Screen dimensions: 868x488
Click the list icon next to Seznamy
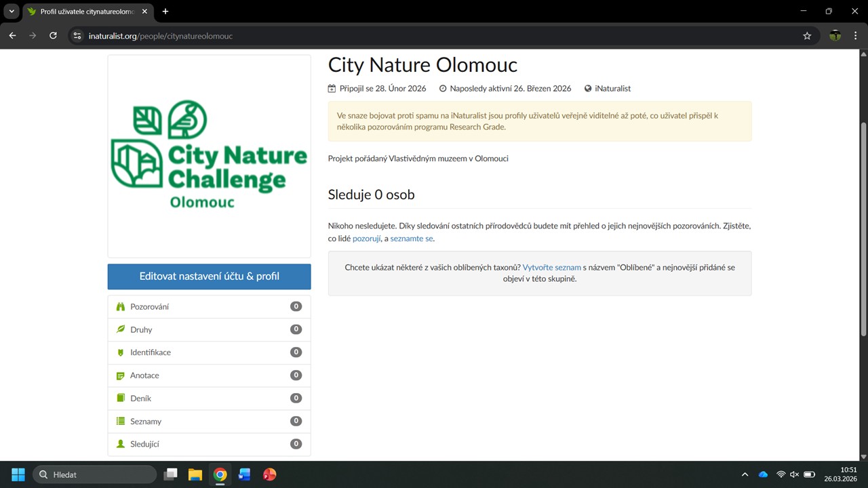pos(121,422)
